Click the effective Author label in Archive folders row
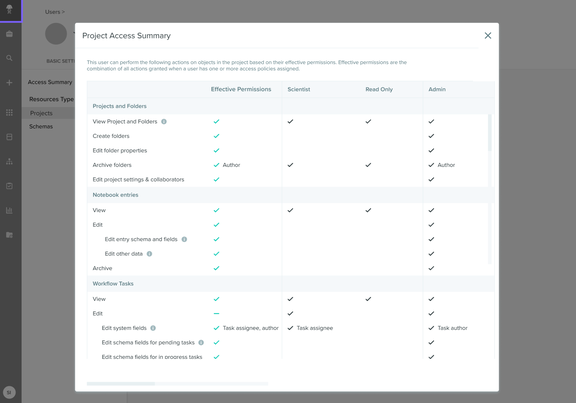 (231, 165)
